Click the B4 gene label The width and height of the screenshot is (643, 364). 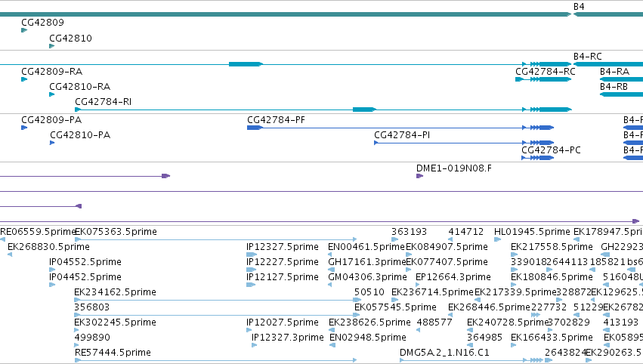pyautogui.click(x=579, y=7)
